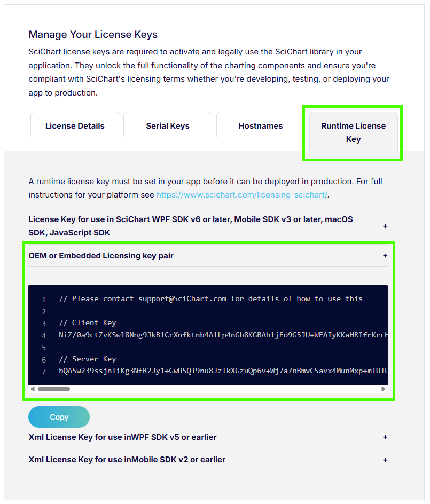Image resolution: width=430 pixels, height=504 pixels.
Task: Click the plus icon for Xml Mobile SDK v2 key
Action: tap(385, 460)
